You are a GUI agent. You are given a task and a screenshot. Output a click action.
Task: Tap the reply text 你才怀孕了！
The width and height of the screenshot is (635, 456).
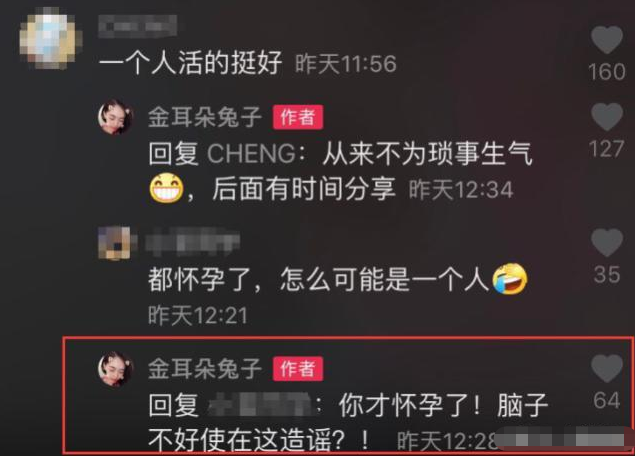(x=409, y=405)
